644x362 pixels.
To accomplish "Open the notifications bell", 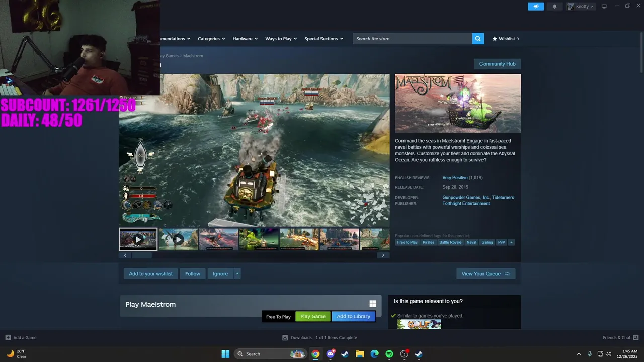I will click(555, 6).
